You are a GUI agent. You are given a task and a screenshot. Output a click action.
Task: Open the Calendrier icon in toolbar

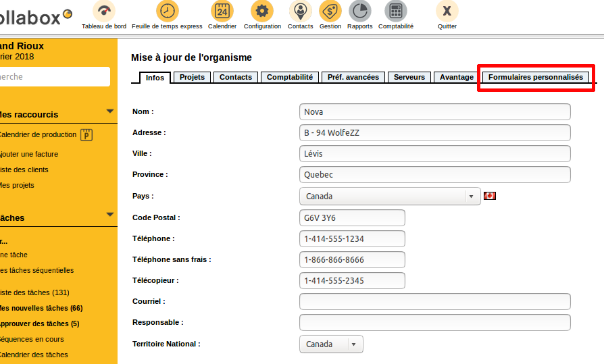[222, 11]
